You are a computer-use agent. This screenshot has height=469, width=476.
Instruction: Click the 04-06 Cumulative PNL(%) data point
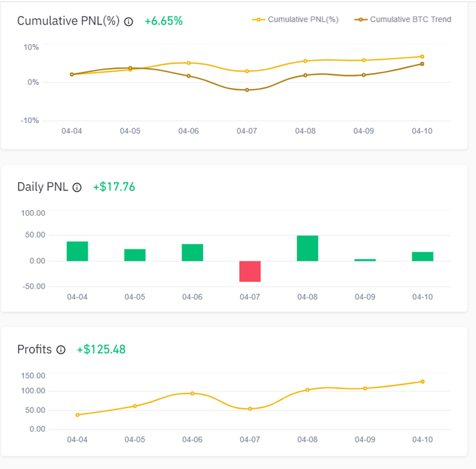click(x=189, y=63)
